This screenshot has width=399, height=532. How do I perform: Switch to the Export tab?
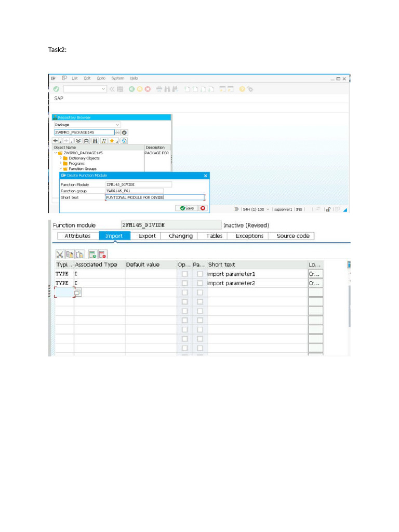click(x=147, y=236)
